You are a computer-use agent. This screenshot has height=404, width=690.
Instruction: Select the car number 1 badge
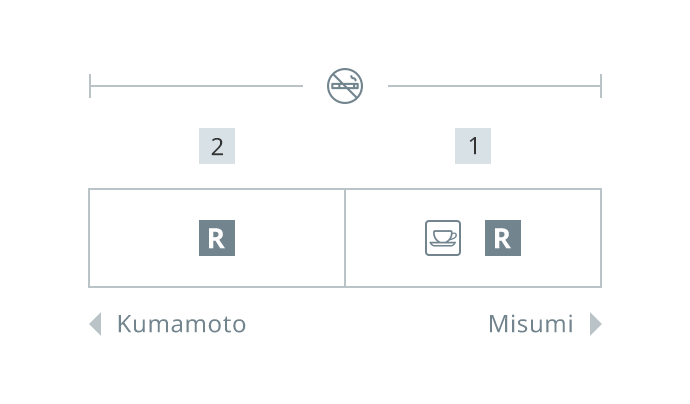point(473,147)
